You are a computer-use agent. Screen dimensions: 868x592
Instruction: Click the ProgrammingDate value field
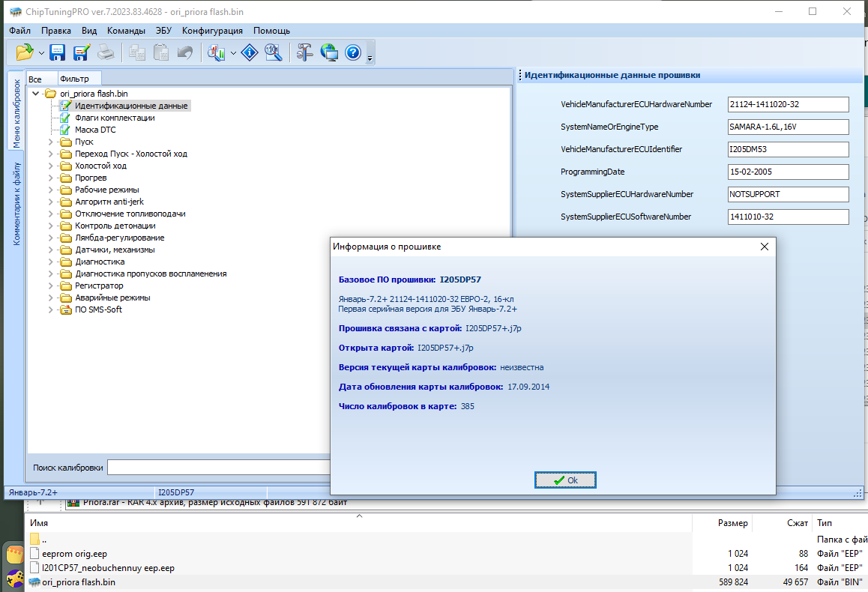788,172
